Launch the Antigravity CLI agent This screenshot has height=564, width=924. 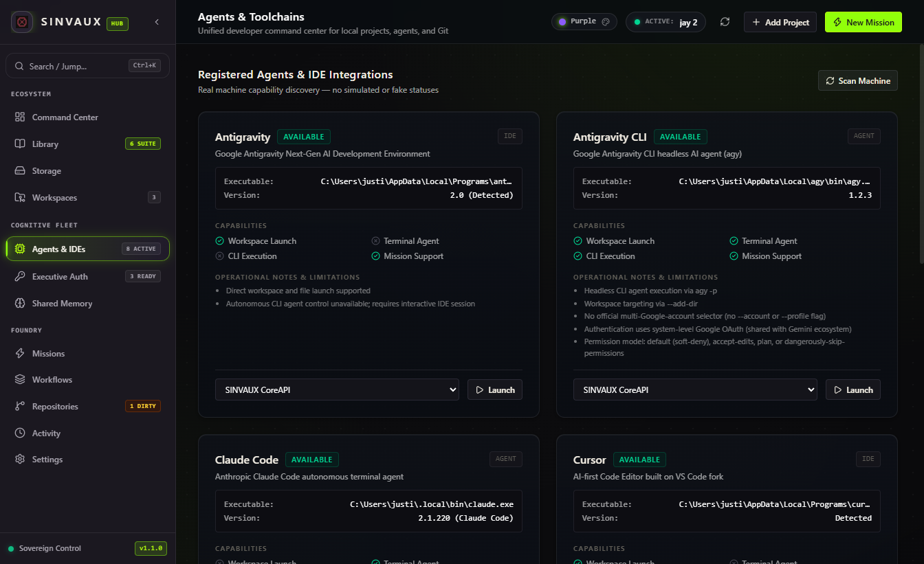pyautogui.click(x=853, y=390)
